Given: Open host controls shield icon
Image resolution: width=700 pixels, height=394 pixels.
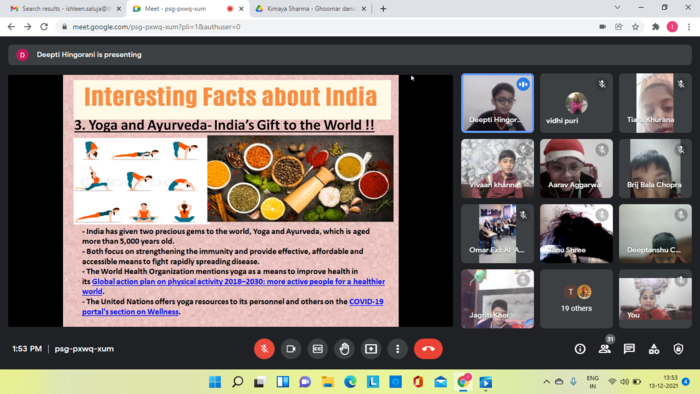Looking at the screenshot, I should pos(678,349).
